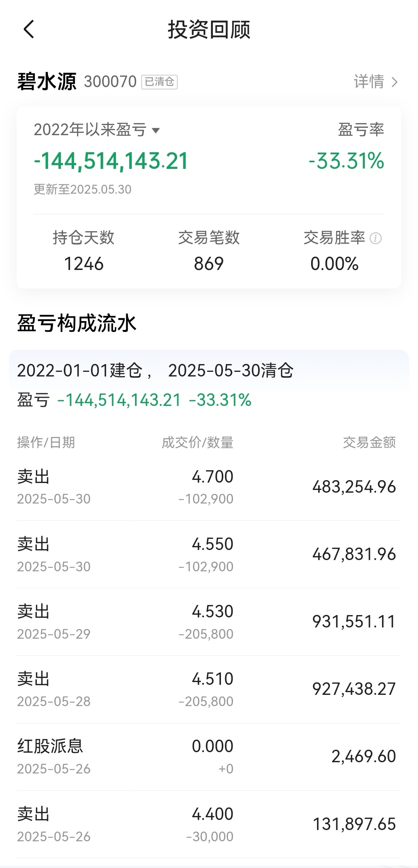
Task: Tap the 盈亏构成流水 section heading
Action: coord(77,323)
